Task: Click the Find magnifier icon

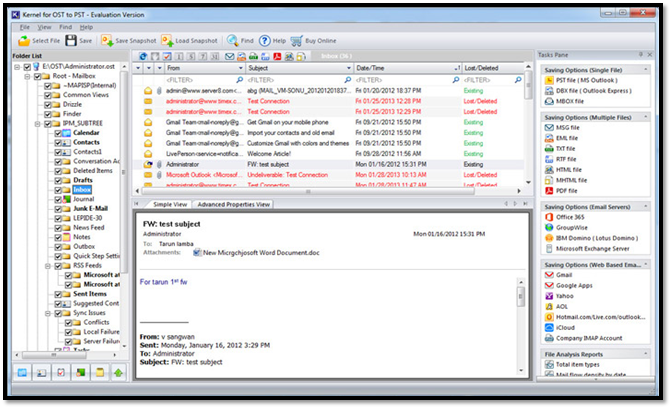Action: point(233,40)
